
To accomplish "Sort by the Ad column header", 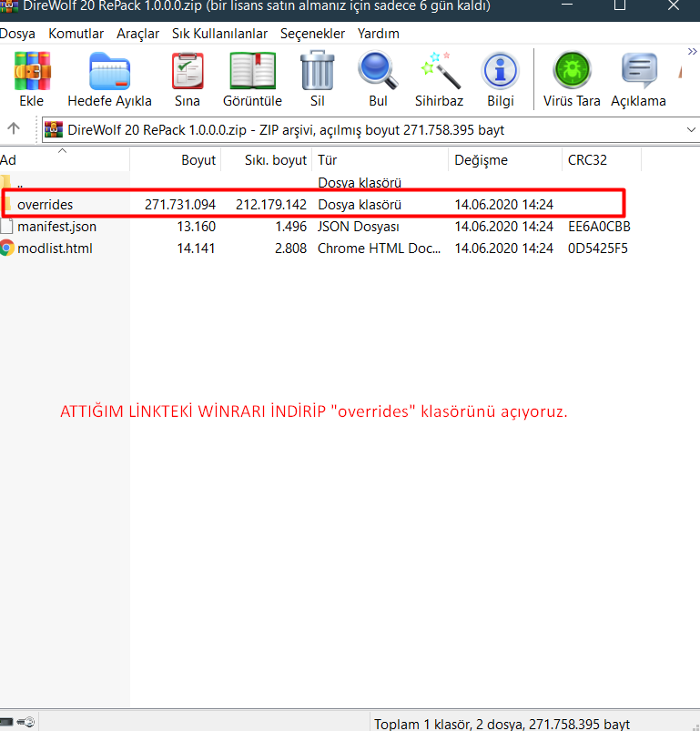I will [x=65, y=160].
